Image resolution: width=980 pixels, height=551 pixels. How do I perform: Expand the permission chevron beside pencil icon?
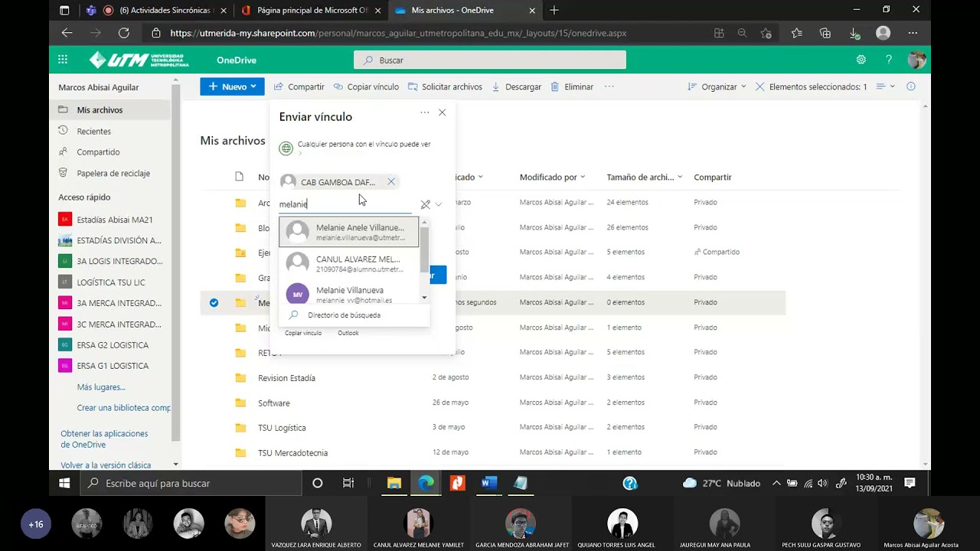(x=439, y=204)
